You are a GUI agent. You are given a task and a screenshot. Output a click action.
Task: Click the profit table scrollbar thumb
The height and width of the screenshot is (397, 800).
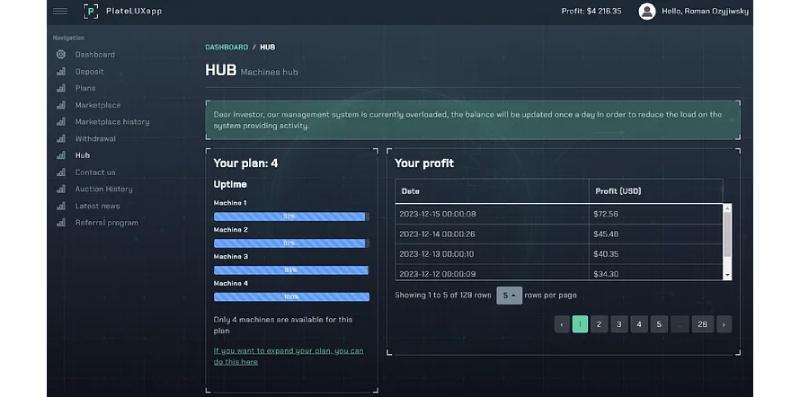pyautogui.click(x=727, y=234)
